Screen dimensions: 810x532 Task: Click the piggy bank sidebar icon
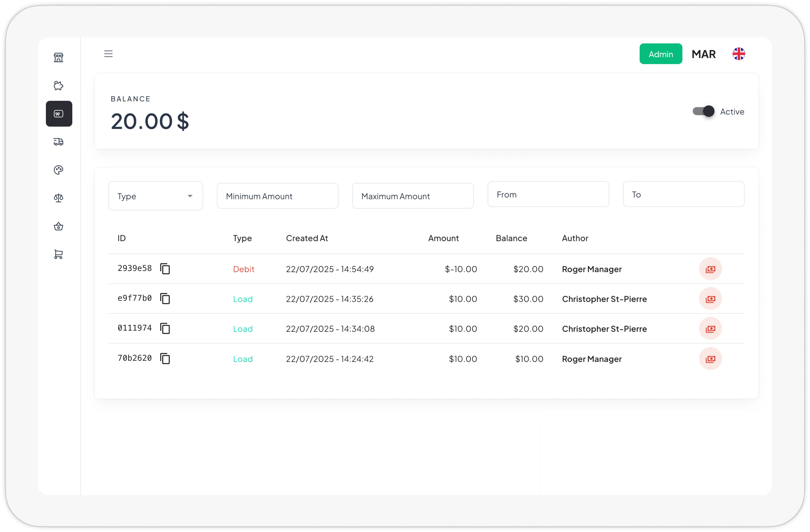[x=59, y=85]
